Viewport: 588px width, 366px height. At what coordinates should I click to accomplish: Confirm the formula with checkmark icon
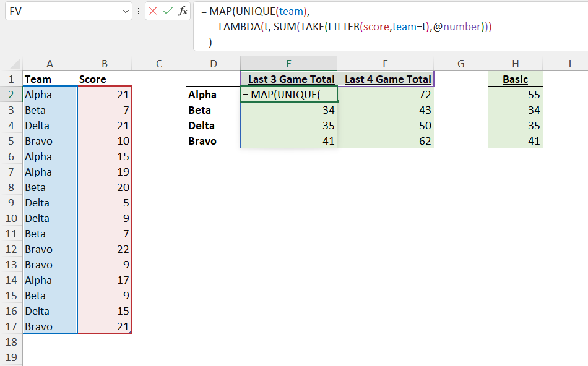pos(168,11)
